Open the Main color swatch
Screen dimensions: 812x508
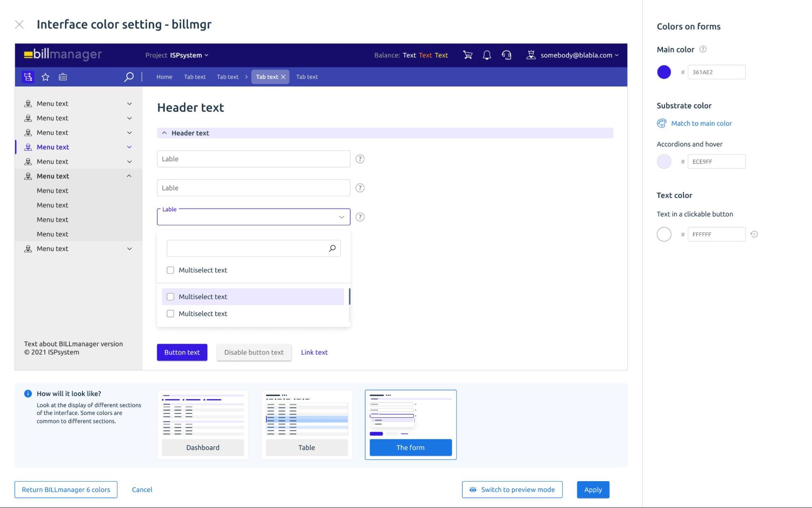[664, 72]
